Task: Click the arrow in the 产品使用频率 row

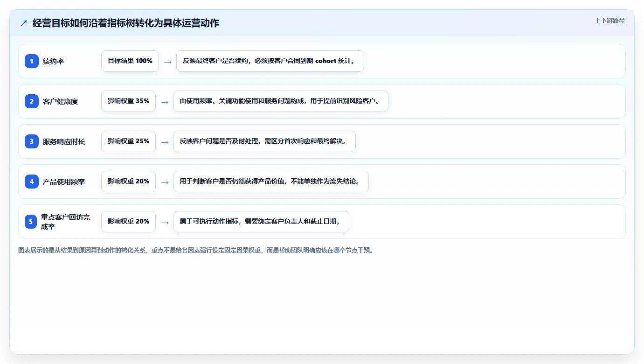Action: pyautogui.click(x=165, y=182)
